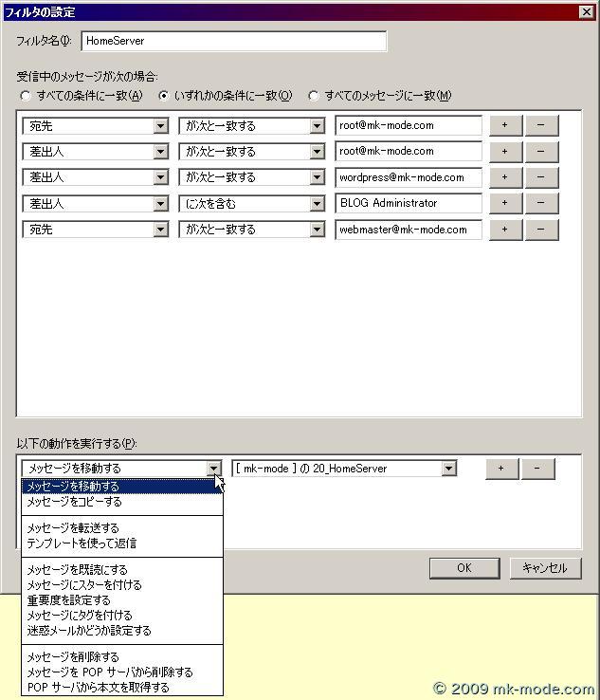The height and width of the screenshot is (700, 600).
Task: Click the minus button on the first 宛先 row
Action: [541, 126]
